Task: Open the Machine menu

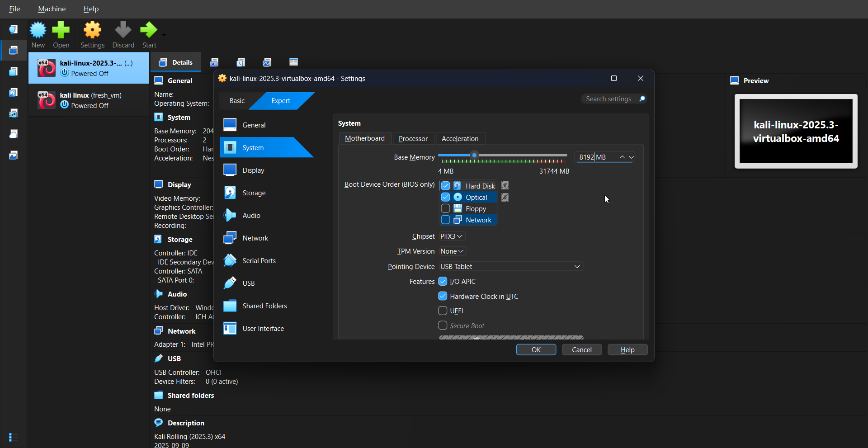Action: pyautogui.click(x=52, y=9)
